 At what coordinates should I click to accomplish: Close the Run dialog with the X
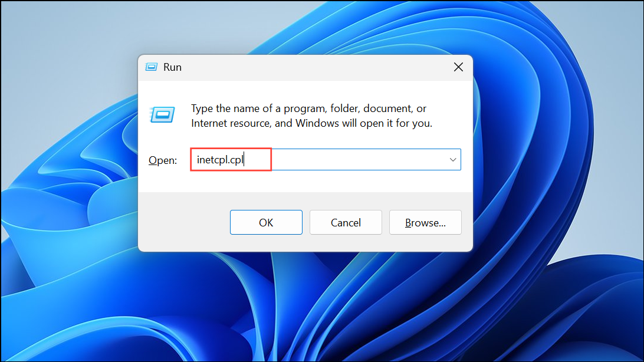coord(458,67)
